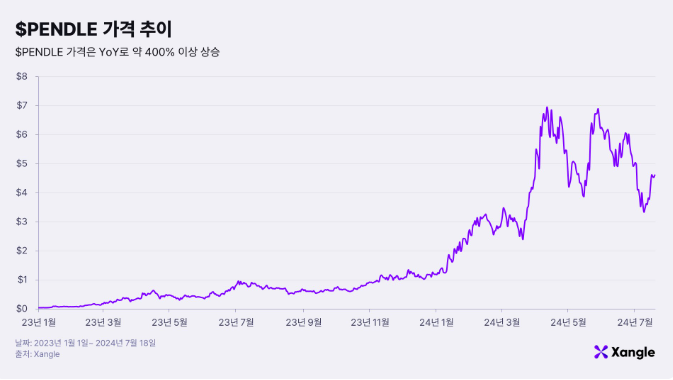Click the '23년 7월' x-axis label
This screenshot has width=673, height=380.
point(236,322)
